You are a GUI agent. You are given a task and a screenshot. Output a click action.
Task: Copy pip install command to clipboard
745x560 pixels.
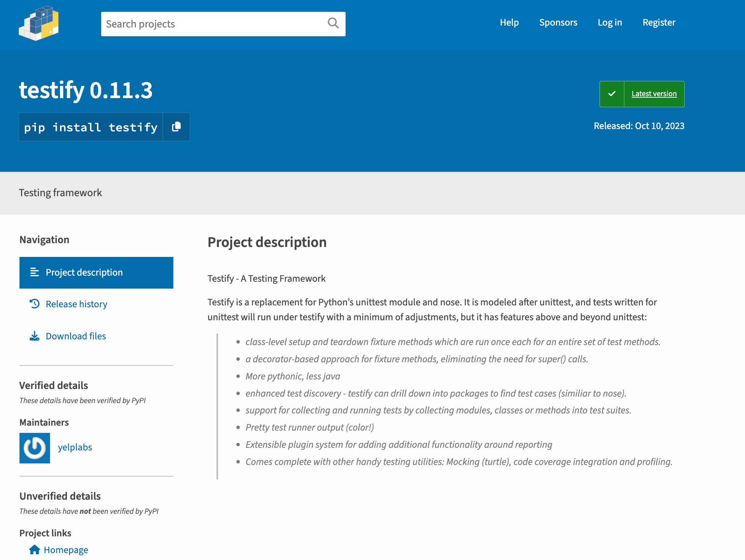click(176, 127)
